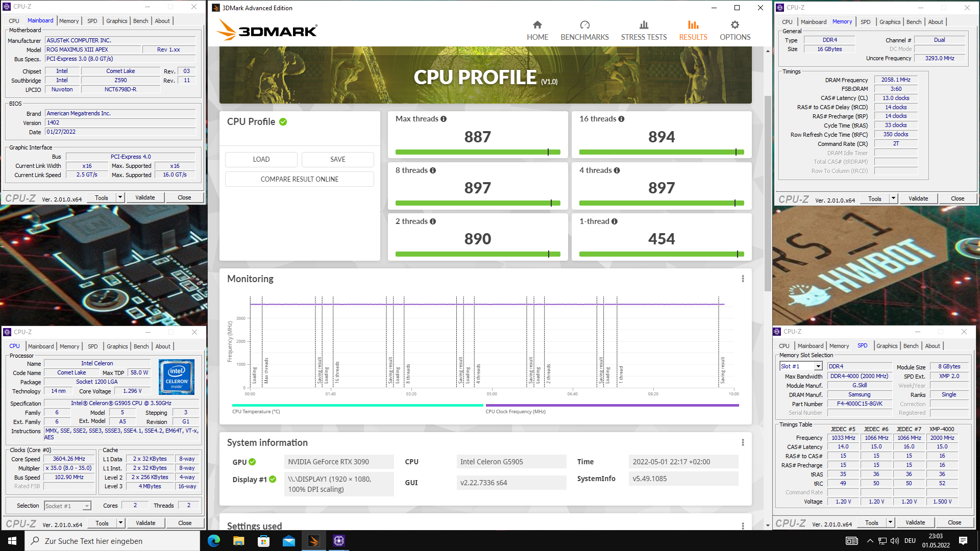Viewport: 980px width, 551px height.
Task: Click SAVE button in CPU Profile panel
Action: [337, 159]
